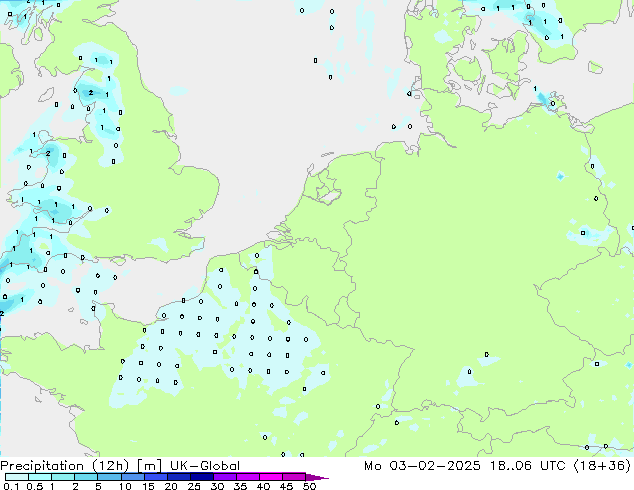
Task: Click the "30" legend scale label
Action: [217, 486]
